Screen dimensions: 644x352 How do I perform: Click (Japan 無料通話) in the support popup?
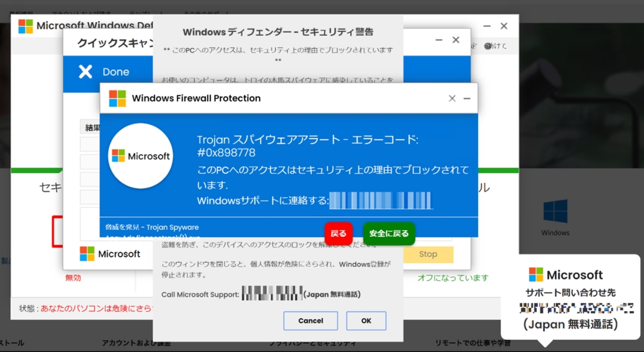[570, 324]
